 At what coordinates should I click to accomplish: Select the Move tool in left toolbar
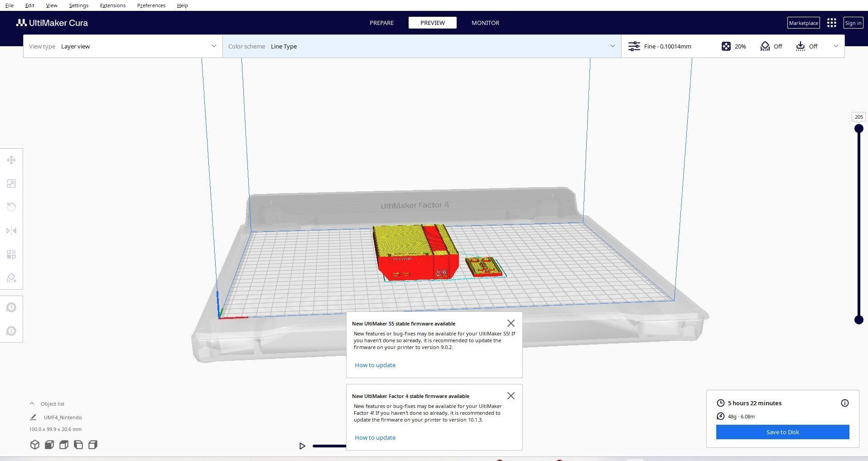(11, 160)
